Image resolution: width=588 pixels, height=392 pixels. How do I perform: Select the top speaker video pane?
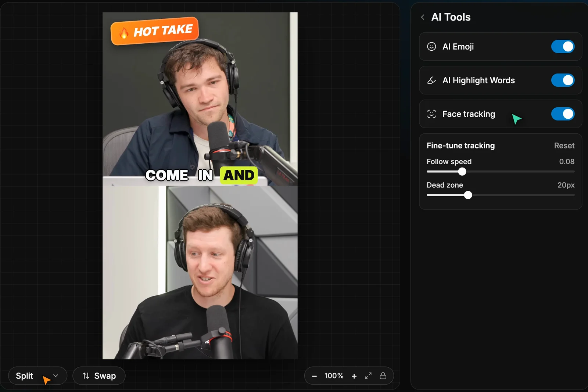(200, 99)
